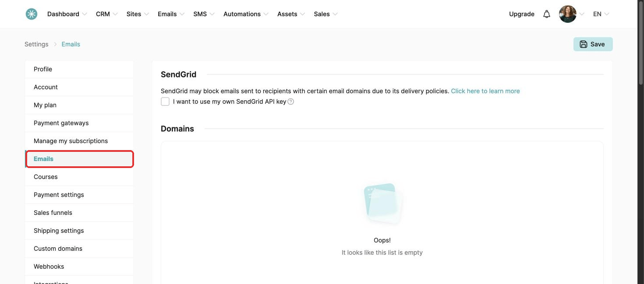Open the EN language dropdown
Screen dimensions: 644x284
(601, 14)
